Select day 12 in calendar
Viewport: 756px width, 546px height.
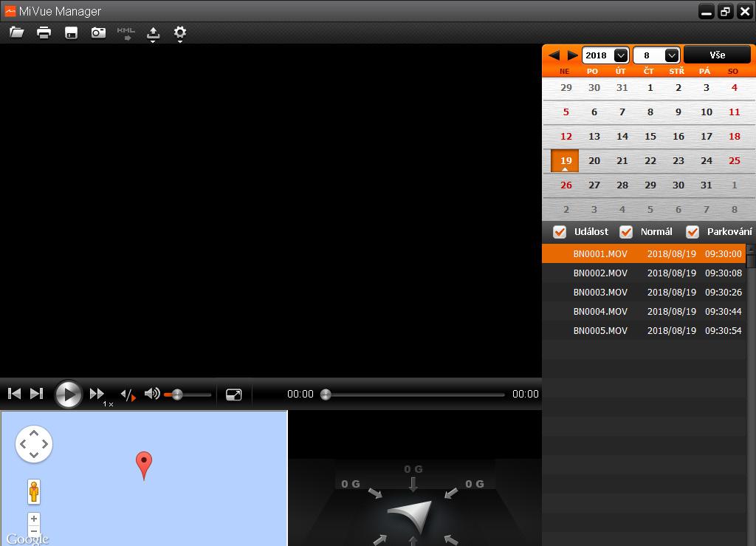(566, 137)
